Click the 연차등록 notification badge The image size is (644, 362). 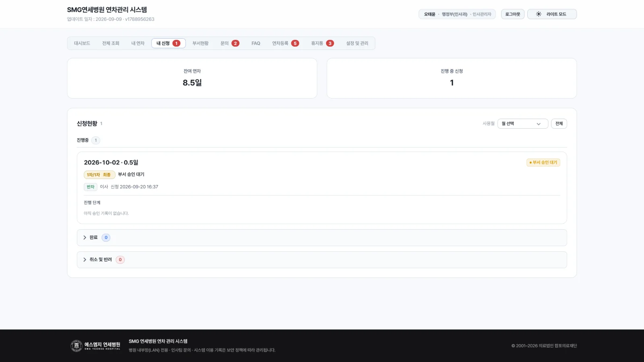295,43
